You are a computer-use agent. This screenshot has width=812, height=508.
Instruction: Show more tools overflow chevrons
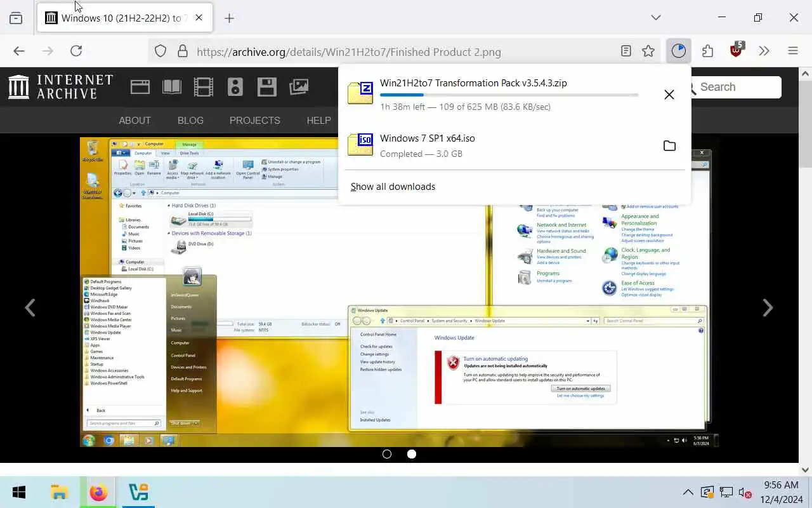coord(764,51)
